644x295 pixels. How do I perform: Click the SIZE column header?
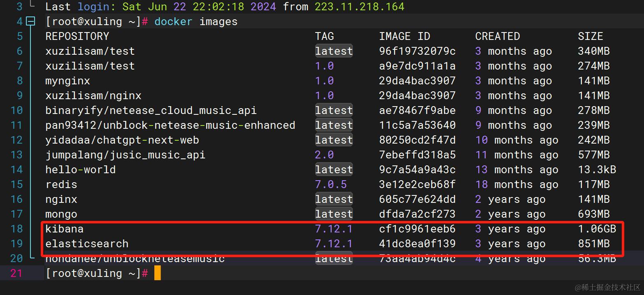(x=591, y=36)
